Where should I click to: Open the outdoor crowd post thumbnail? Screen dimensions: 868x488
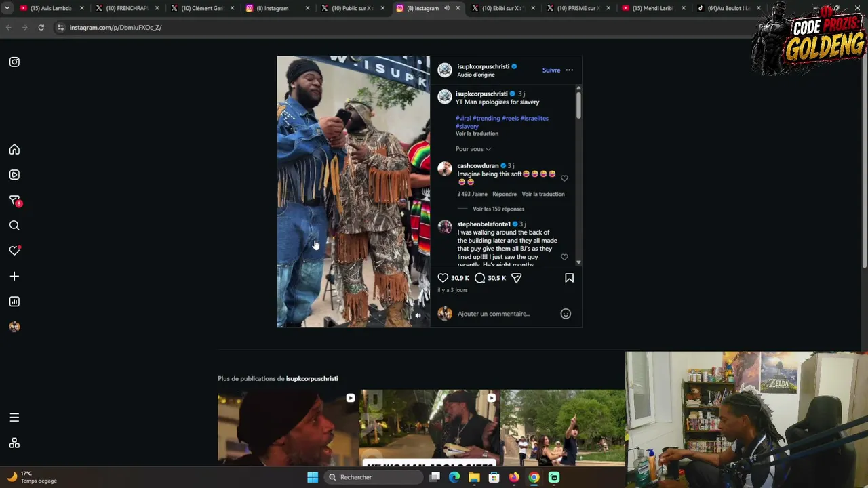(563, 428)
